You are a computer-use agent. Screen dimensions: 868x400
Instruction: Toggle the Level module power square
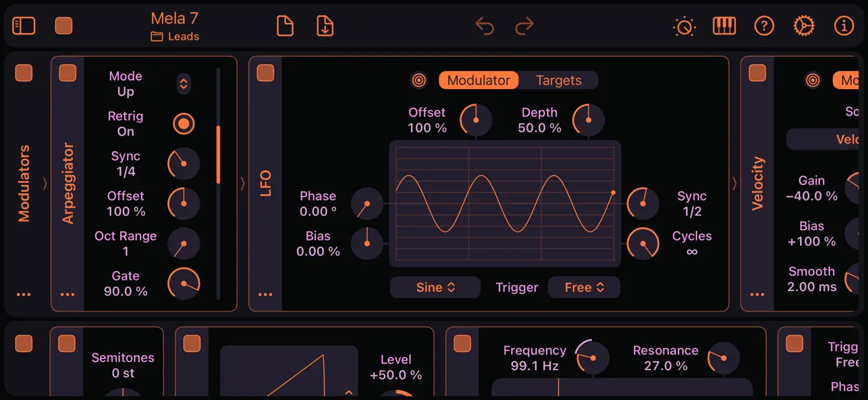(x=192, y=343)
